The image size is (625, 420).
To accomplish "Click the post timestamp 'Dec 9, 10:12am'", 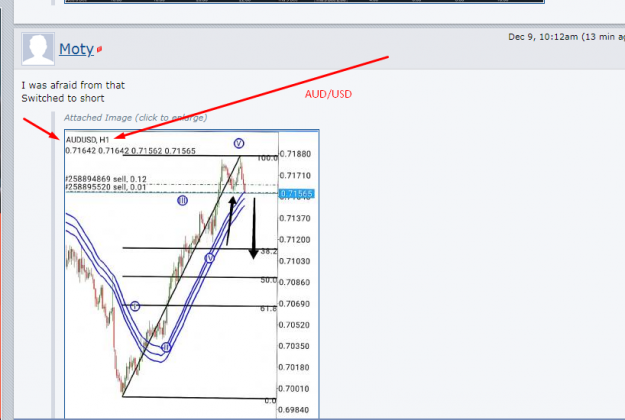I will coord(543,37).
